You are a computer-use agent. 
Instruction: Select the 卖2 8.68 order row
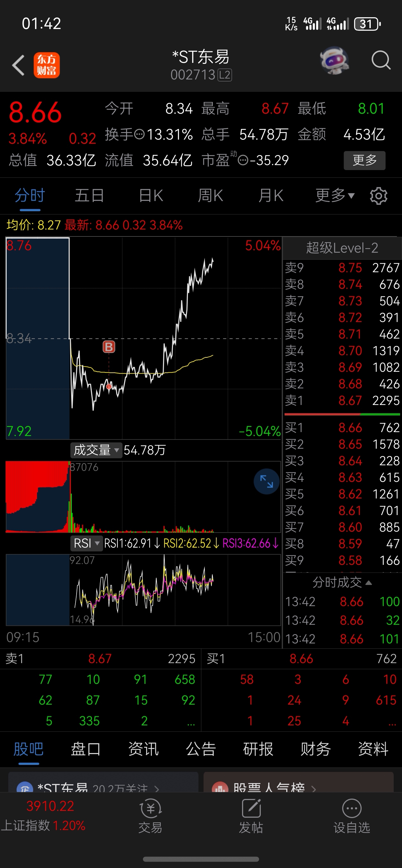[x=342, y=384]
